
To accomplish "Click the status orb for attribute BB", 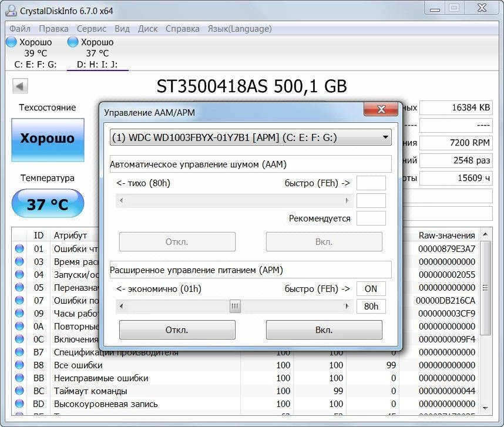I will coord(19,378).
